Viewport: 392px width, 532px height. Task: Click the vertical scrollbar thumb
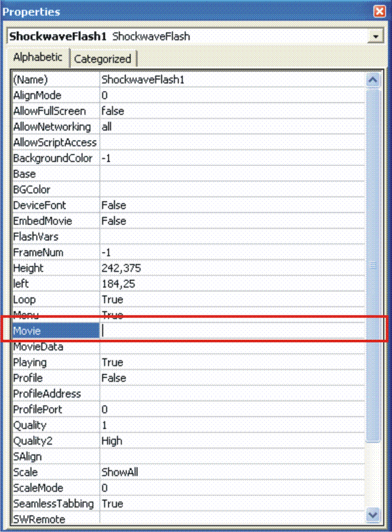click(x=372, y=265)
